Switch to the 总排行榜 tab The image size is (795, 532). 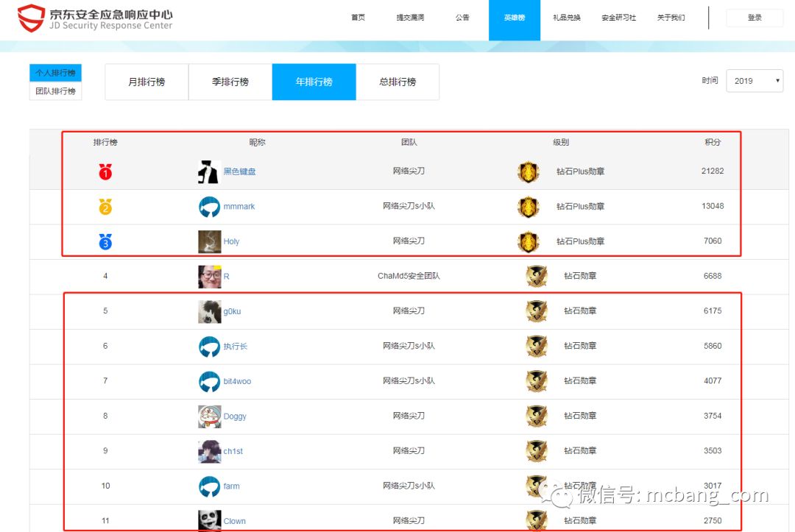[397, 82]
